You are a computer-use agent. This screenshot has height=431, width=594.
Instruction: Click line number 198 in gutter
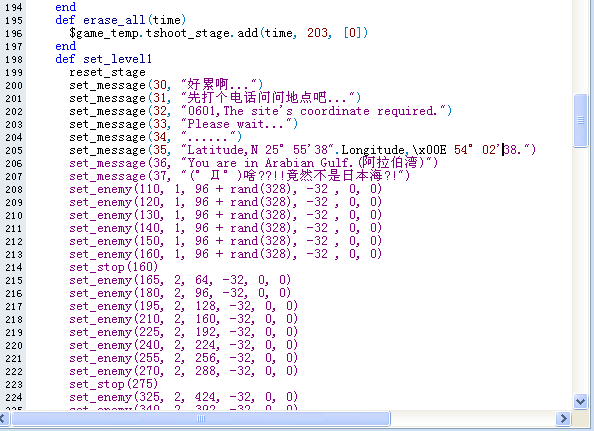click(14, 59)
